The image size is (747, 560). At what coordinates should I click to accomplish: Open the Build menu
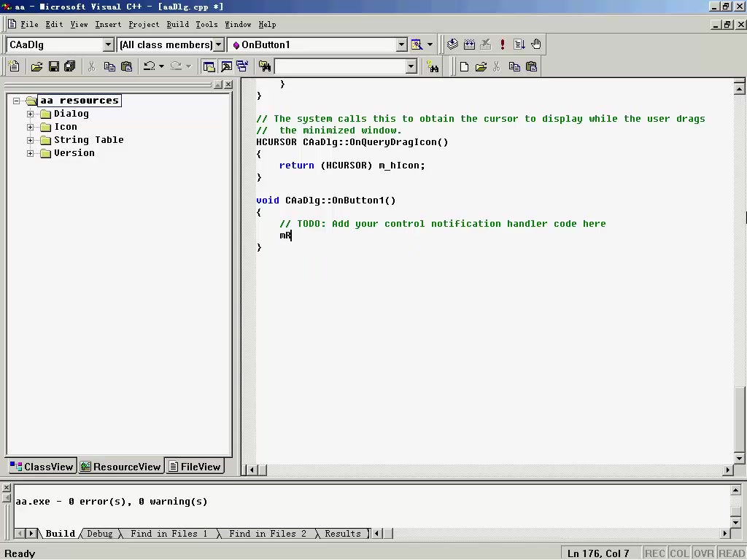pyautogui.click(x=177, y=24)
